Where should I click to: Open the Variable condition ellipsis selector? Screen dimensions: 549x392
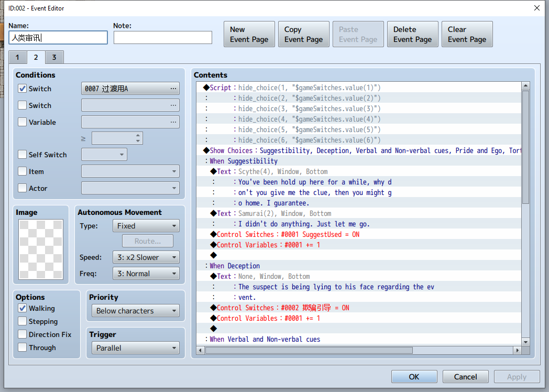[130, 122]
